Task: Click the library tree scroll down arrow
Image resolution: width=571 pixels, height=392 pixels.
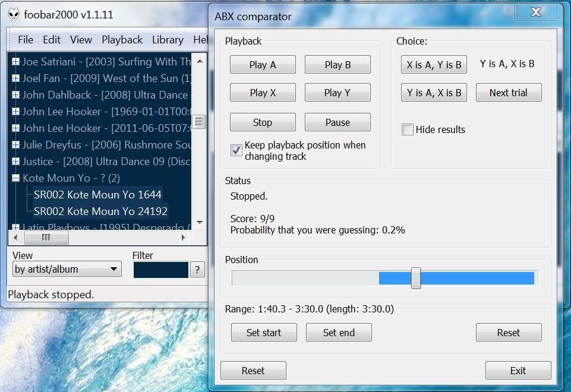Action: coord(200,222)
